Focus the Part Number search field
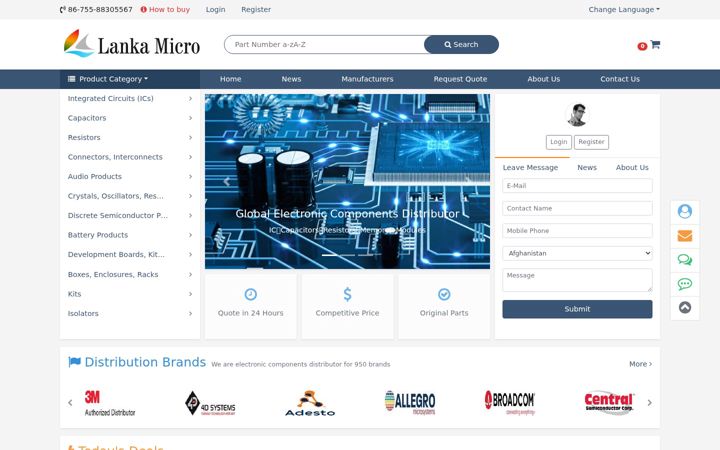Image resolution: width=720 pixels, height=450 pixels. pos(324,45)
